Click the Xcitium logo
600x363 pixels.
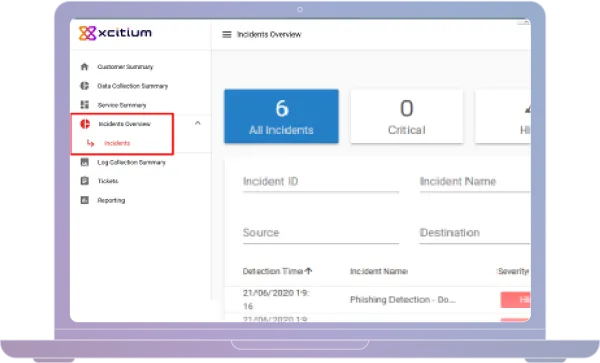coord(115,33)
